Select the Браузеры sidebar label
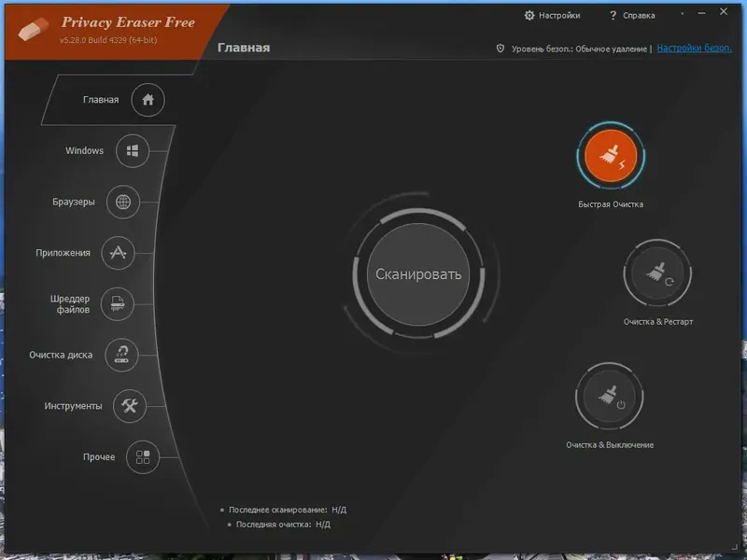The width and height of the screenshot is (747, 560). [74, 202]
